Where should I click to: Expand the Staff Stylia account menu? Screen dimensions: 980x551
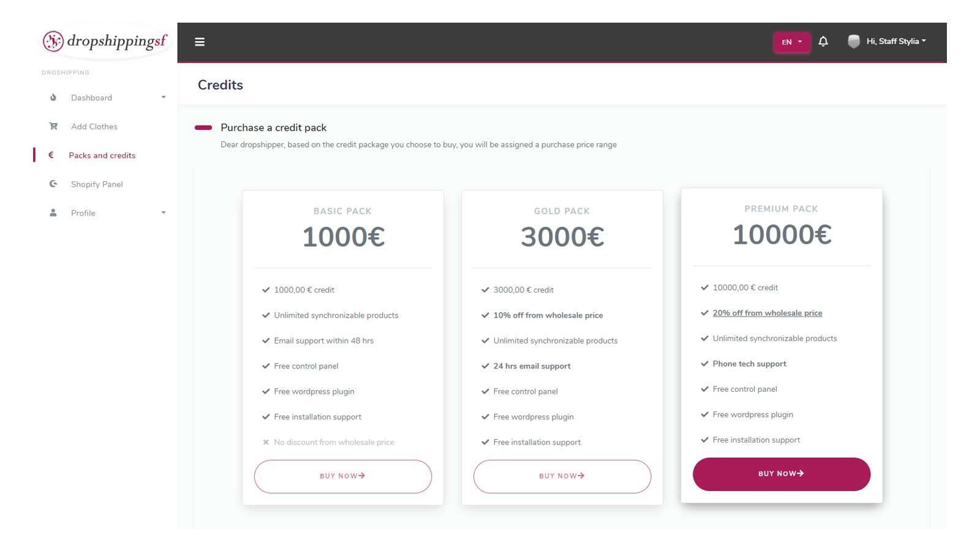tap(892, 42)
